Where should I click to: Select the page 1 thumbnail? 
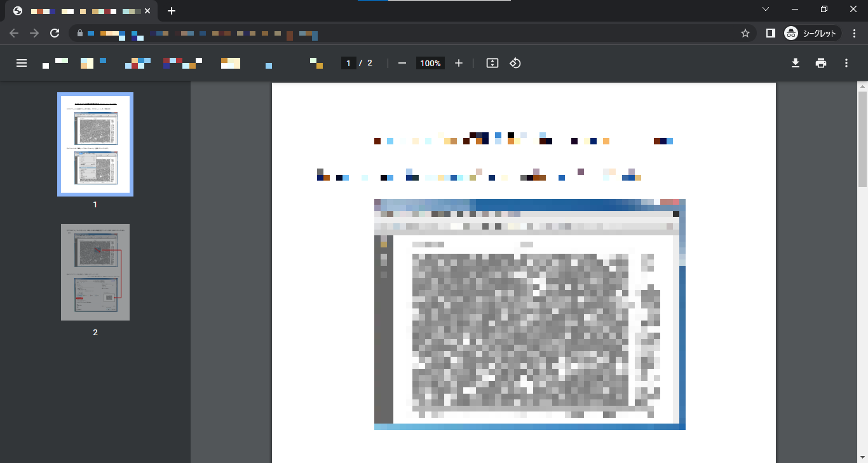pos(95,144)
